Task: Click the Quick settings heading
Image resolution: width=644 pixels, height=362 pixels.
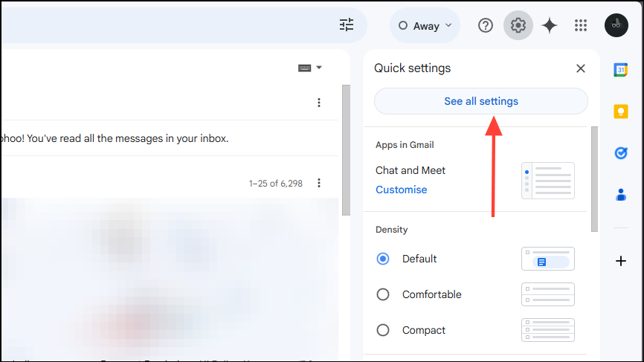Action: click(412, 68)
